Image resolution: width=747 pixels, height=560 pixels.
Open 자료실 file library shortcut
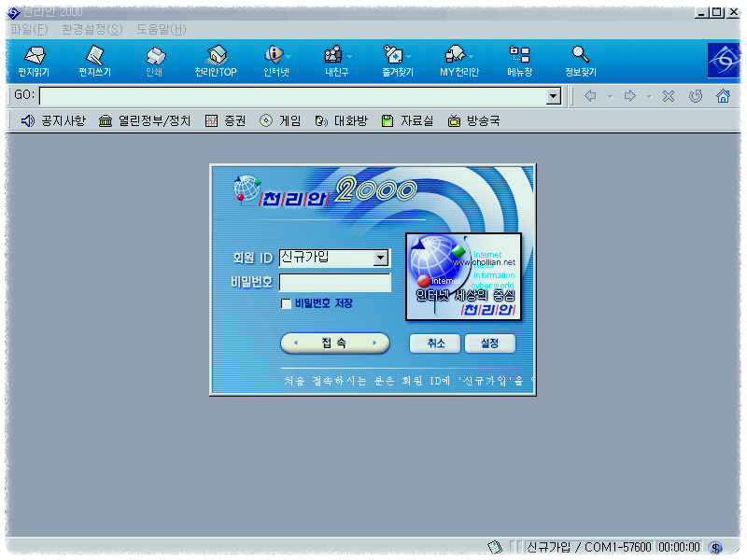[408, 121]
